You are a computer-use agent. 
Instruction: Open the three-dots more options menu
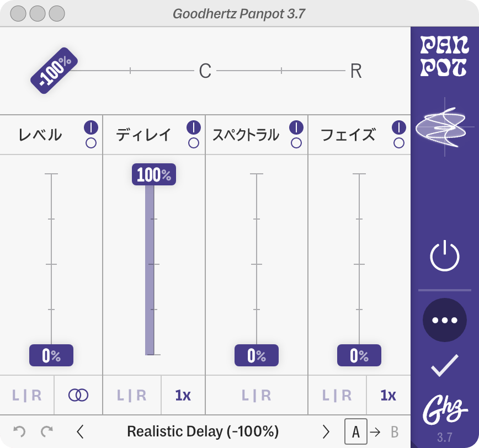pyautogui.click(x=444, y=320)
